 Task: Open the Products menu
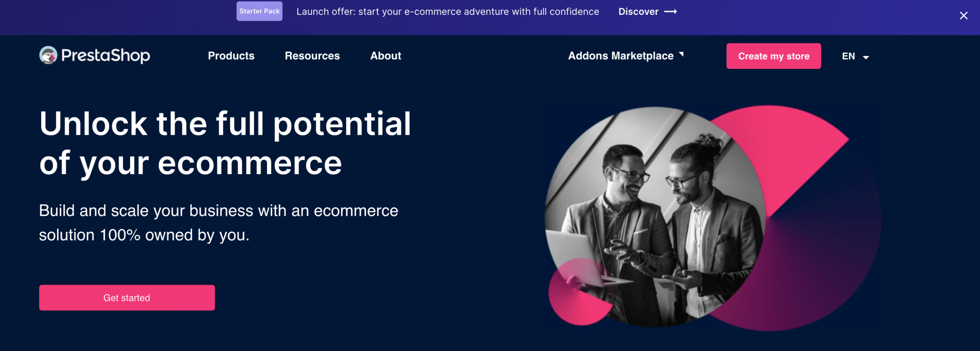tap(231, 56)
